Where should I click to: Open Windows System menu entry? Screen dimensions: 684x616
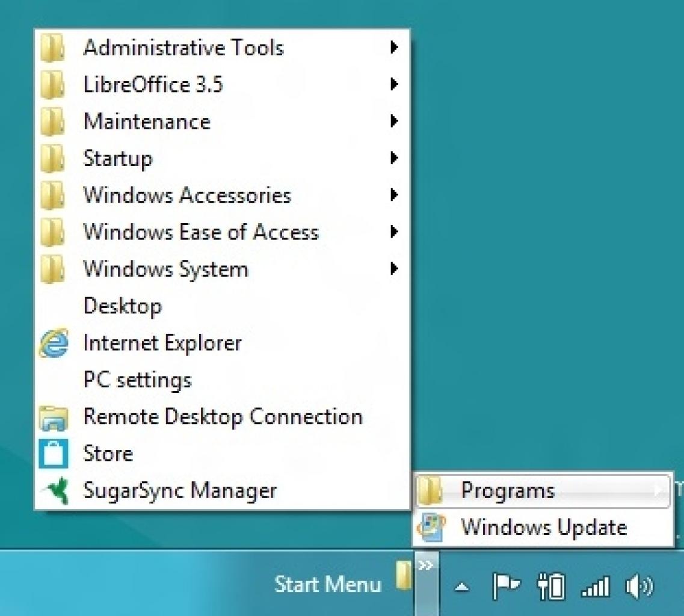click(x=222, y=269)
